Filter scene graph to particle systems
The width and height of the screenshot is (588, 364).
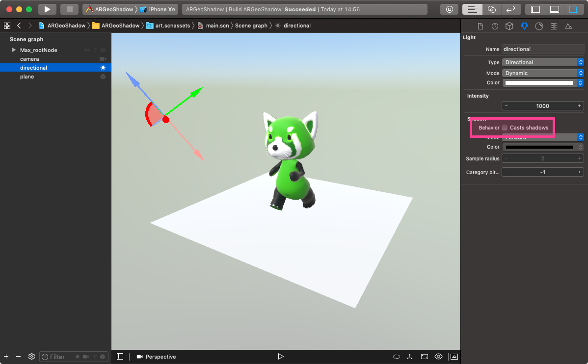pyautogui.click(x=94, y=357)
